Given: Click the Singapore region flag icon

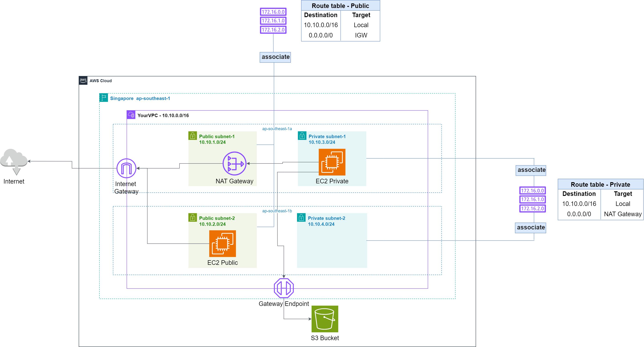Looking at the screenshot, I should pos(104,97).
